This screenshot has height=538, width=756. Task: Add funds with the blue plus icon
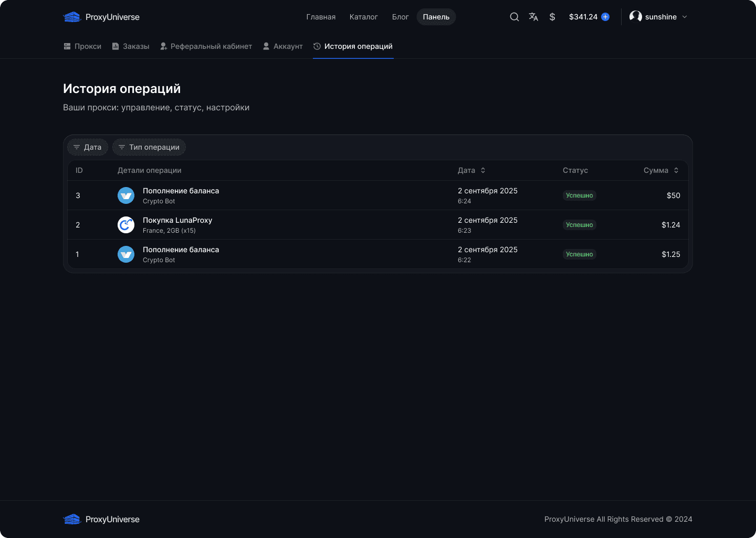click(605, 17)
